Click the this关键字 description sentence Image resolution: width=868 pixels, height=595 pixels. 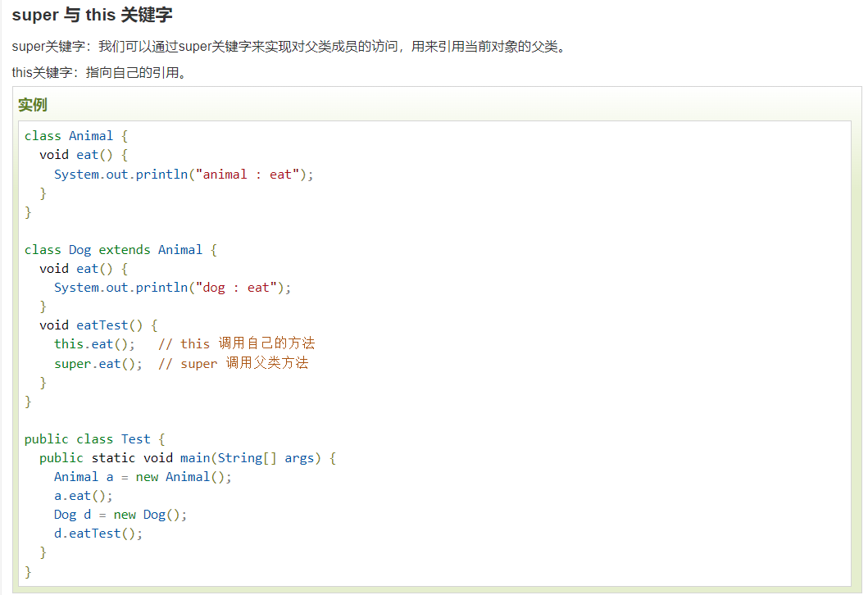(100, 73)
